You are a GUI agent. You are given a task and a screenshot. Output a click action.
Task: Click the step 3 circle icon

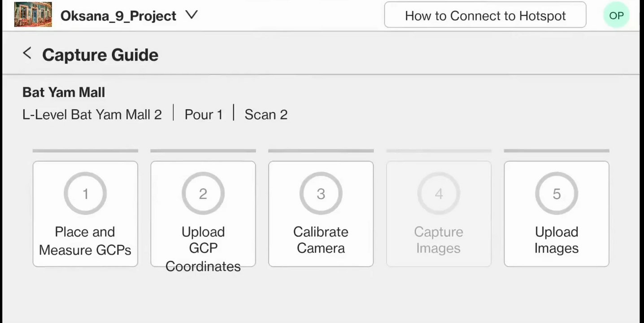(321, 193)
